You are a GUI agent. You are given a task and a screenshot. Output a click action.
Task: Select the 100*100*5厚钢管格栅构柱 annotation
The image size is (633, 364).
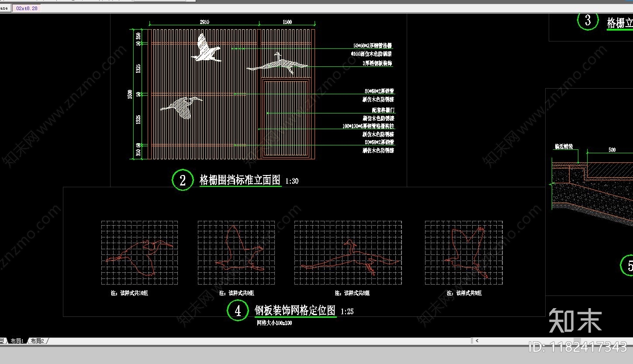point(368,126)
